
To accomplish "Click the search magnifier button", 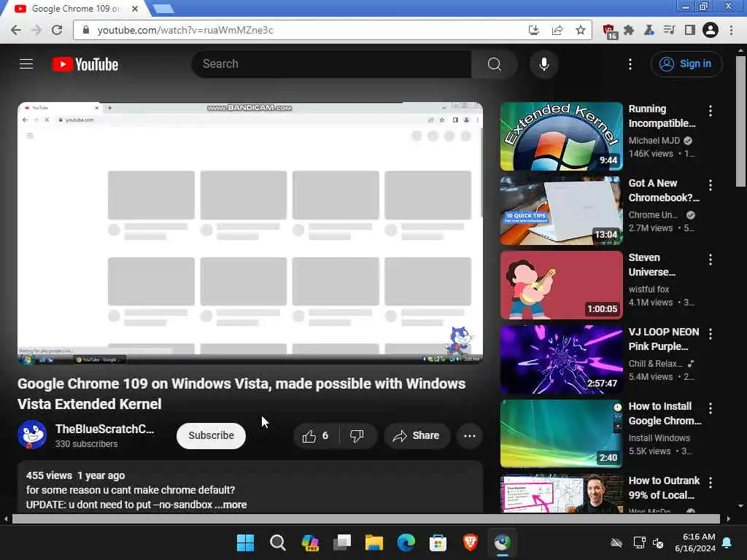I will click(x=494, y=64).
